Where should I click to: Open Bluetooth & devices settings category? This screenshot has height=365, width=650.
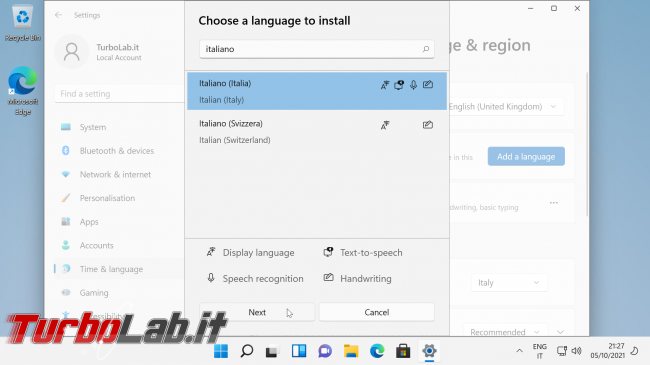[119, 151]
